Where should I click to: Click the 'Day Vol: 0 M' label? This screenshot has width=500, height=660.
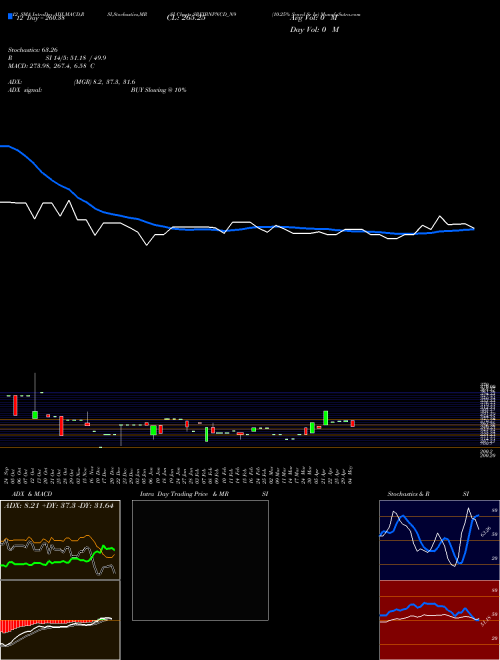tap(314, 30)
